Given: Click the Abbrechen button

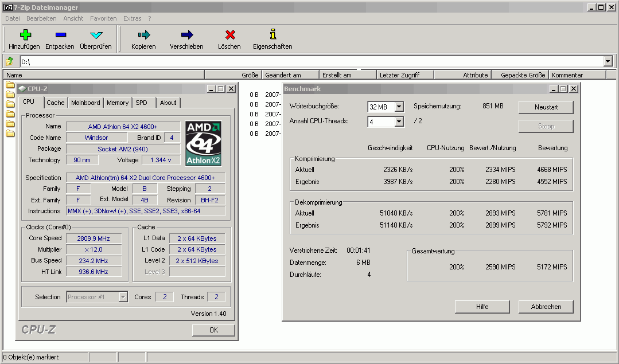Looking at the screenshot, I should coord(546,307).
